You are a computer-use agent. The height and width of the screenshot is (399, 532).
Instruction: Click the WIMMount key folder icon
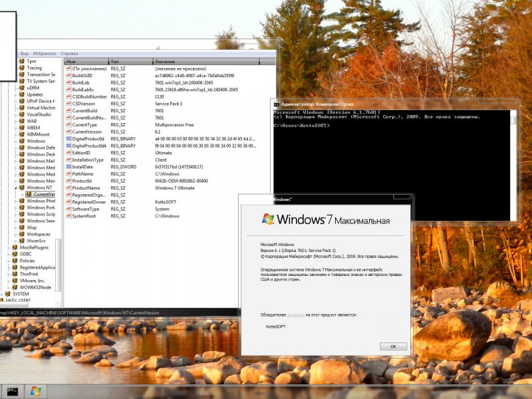point(22,134)
